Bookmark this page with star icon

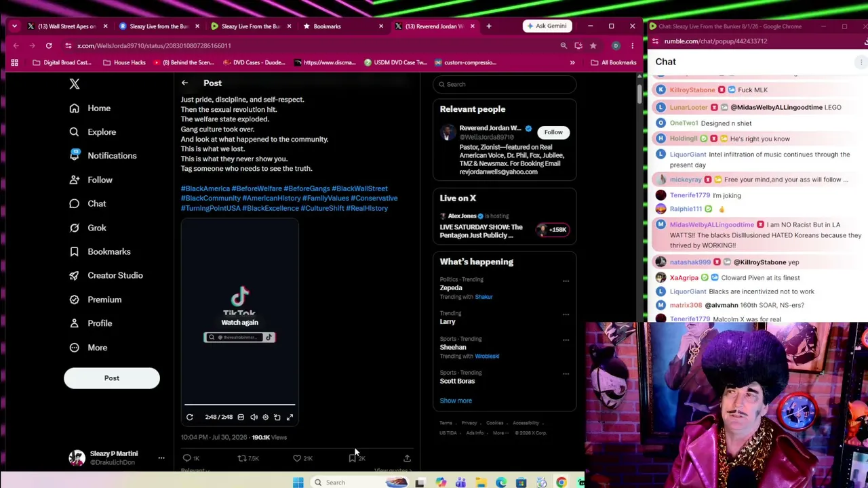593,45
